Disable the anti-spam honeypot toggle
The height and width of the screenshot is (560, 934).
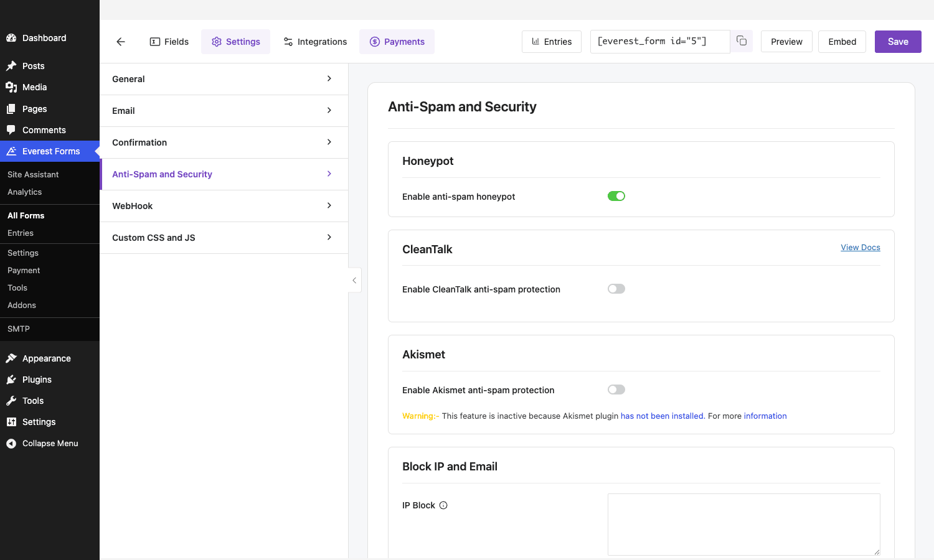pos(616,196)
